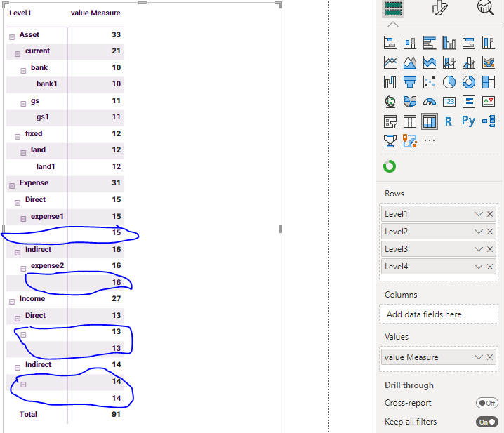
Task: Collapse the Asset row
Action: [x=12, y=37]
